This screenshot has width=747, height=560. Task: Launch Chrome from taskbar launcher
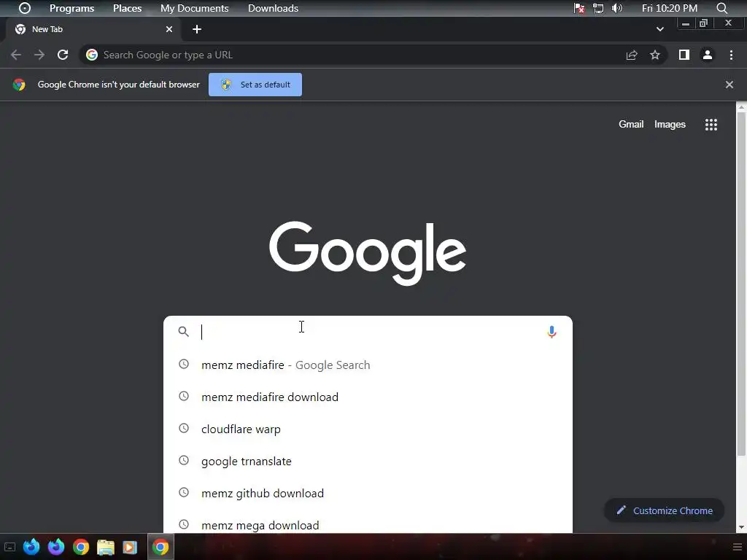pyautogui.click(x=81, y=547)
